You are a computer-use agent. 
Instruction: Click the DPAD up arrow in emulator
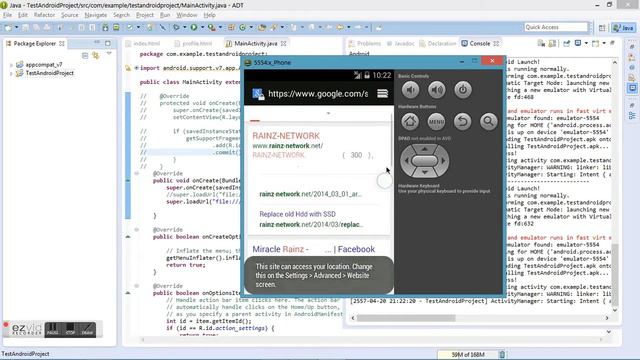pos(424,149)
